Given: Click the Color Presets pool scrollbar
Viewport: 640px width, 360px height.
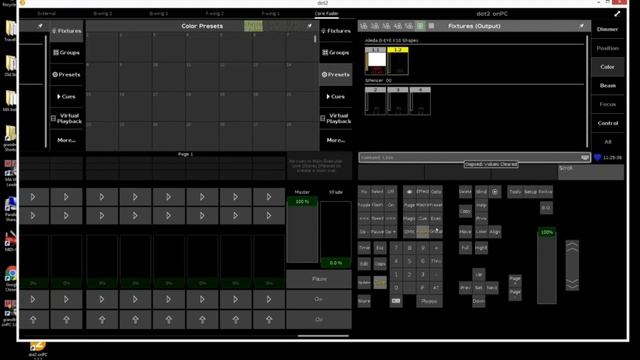Looking at the screenshot, I should tap(315, 40).
